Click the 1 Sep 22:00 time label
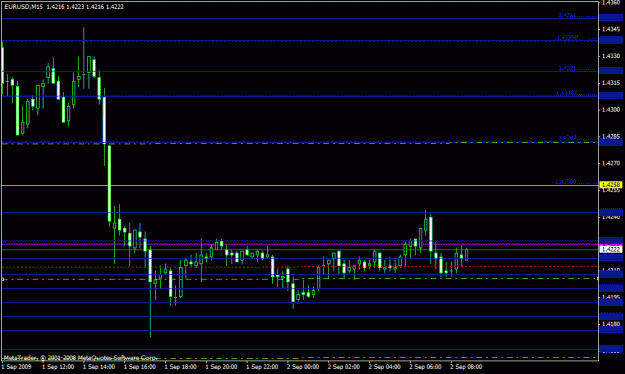 click(262, 366)
